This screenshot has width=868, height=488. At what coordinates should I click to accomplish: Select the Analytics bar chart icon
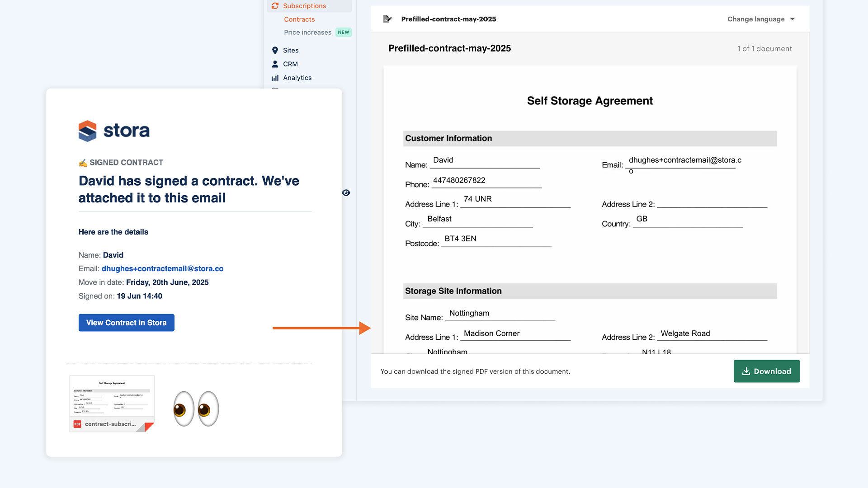[x=275, y=78]
